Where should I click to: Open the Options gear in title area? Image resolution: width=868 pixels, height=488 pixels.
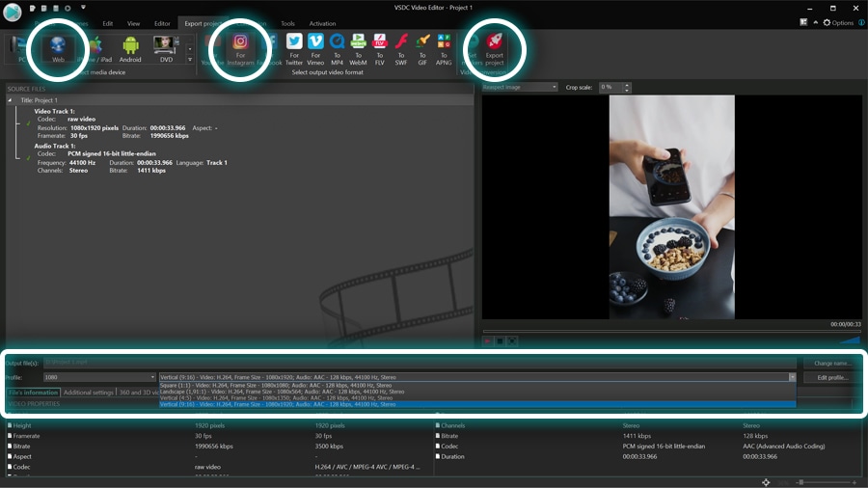(x=838, y=23)
